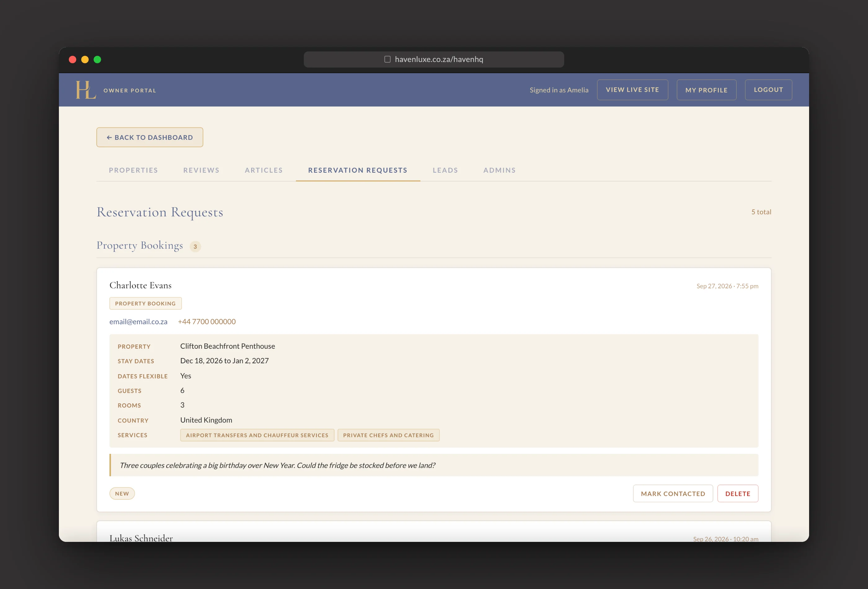The width and height of the screenshot is (868, 589).
Task: Click the Sep 27, 2026 7:55 pm timestamp
Action: pos(727,286)
